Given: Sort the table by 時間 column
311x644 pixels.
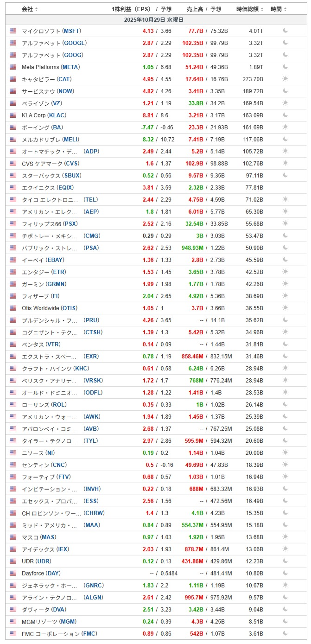Looking at the screenshot, I should tap(279, 9).
